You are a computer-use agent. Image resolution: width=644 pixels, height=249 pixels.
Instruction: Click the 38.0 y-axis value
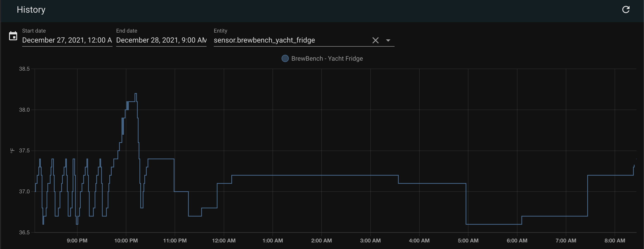24,110
